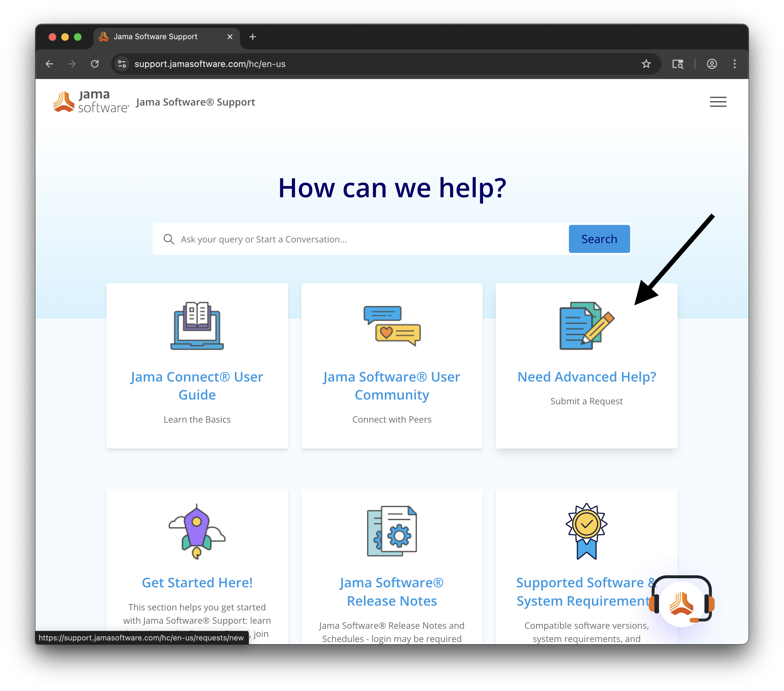
Task: Open a new browser tab
Action: tap(252, 37)
